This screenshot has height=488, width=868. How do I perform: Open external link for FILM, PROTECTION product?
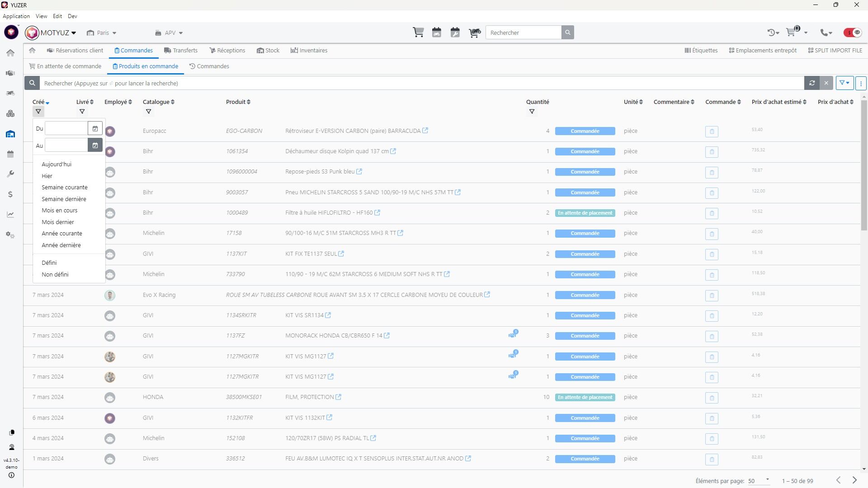coord(338,397)
